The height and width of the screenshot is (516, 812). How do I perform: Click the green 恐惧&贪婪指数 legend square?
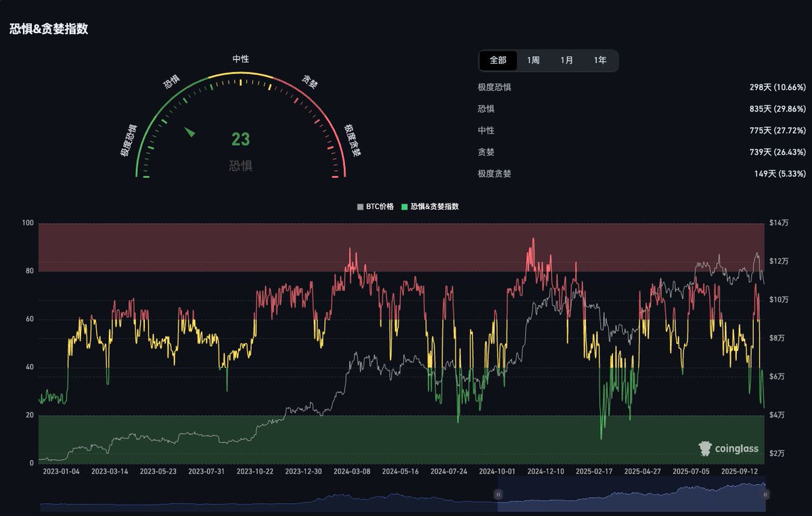[x=405, y=207]
